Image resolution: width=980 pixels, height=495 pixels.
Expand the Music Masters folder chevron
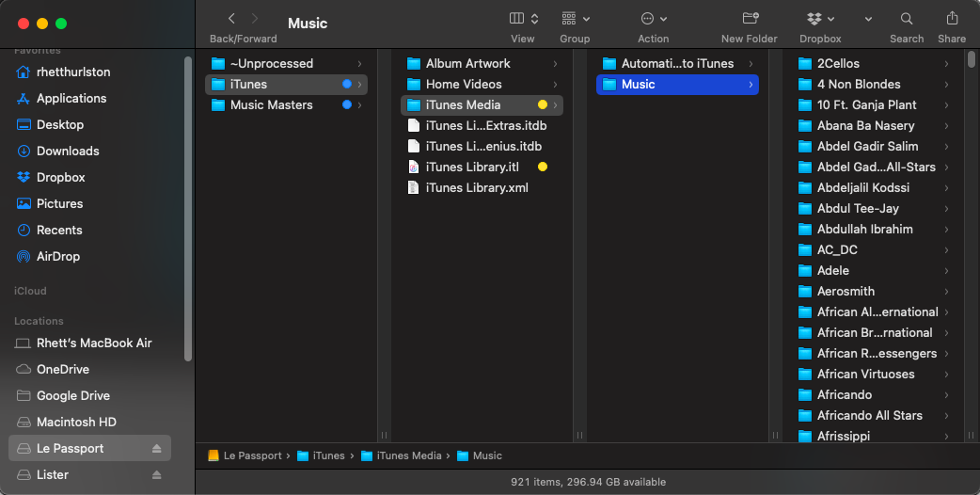point(359,105)
